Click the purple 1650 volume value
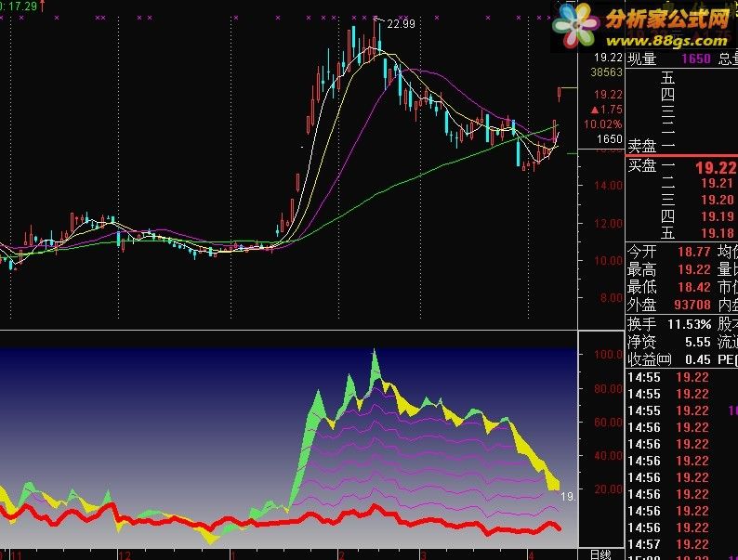Image resolution: width=738 pixels, height=560 pixels. pos(695,59)
